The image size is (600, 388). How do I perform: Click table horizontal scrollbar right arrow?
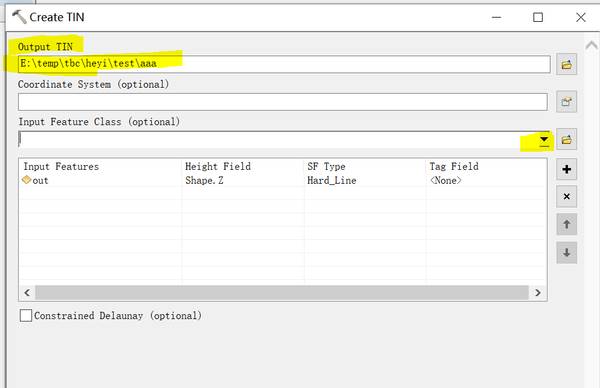coord(538,293)
